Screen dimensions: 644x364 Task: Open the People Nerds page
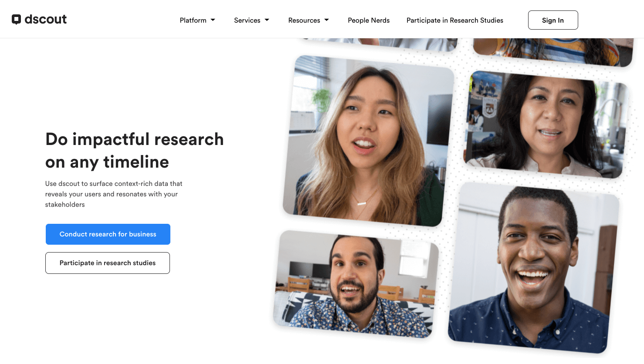coord(368,20)
